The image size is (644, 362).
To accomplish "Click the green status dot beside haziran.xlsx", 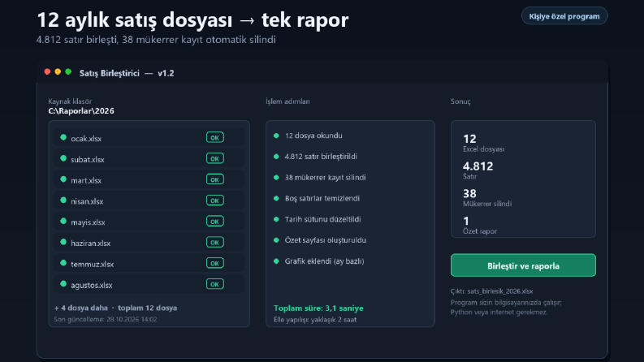I will pos(63,242).
